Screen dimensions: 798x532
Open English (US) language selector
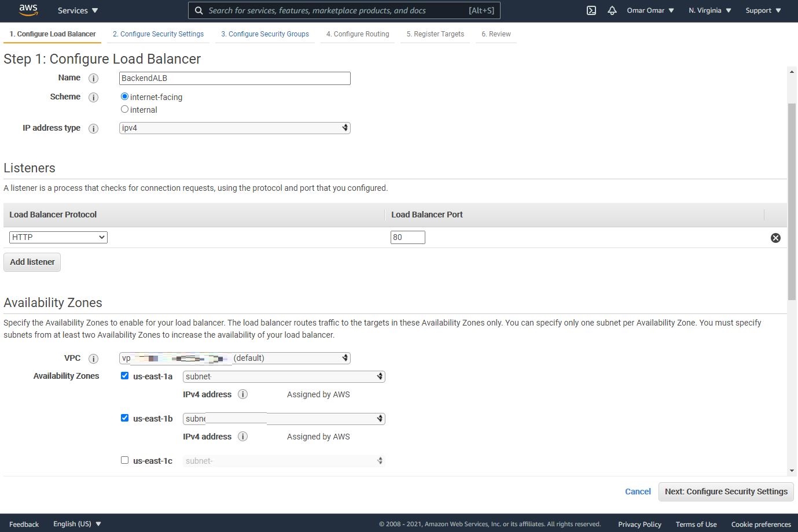click(x=77, y=524)
